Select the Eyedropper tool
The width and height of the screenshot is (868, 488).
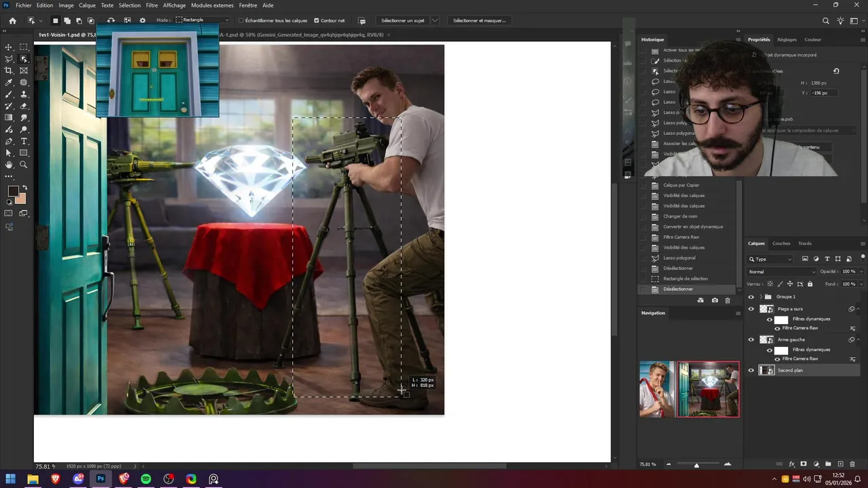9,83
